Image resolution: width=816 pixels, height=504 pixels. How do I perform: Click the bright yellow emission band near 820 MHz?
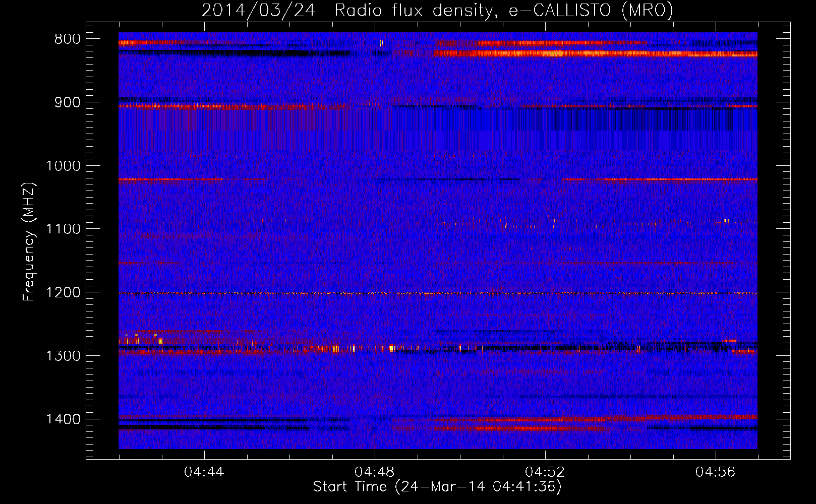pos(595,53)
